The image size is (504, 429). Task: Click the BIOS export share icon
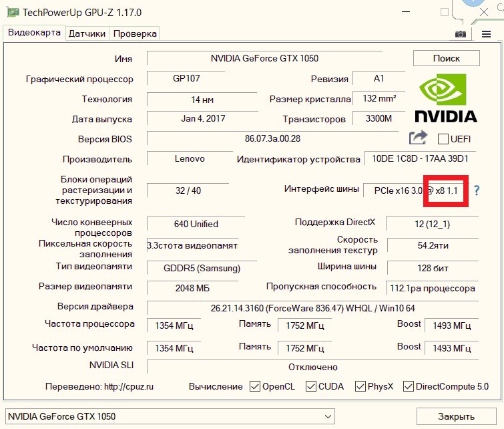418,138
